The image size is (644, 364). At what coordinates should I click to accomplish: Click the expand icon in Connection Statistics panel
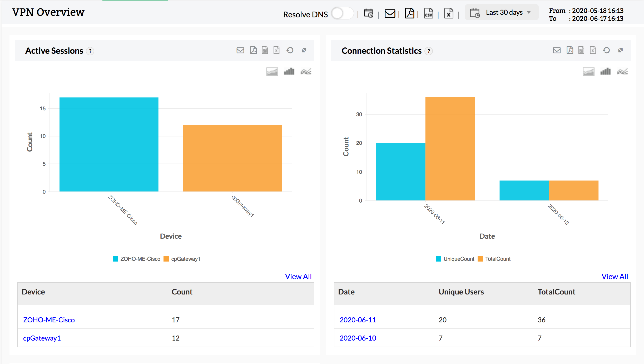pyautogui.click(x=622, y=50)
